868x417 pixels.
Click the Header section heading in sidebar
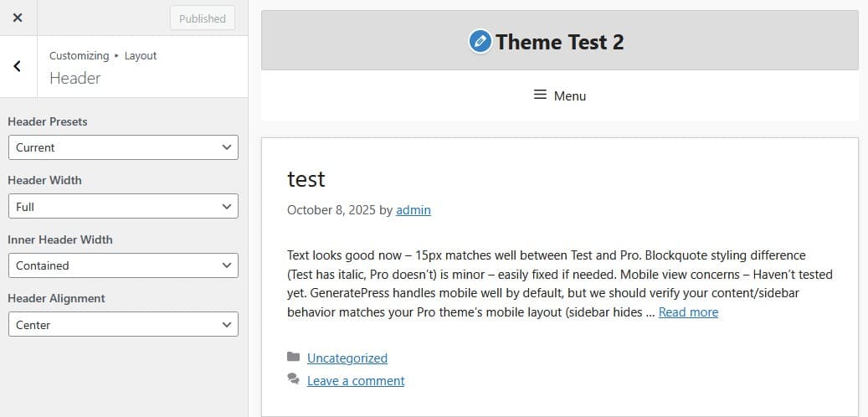click(75, 78)
